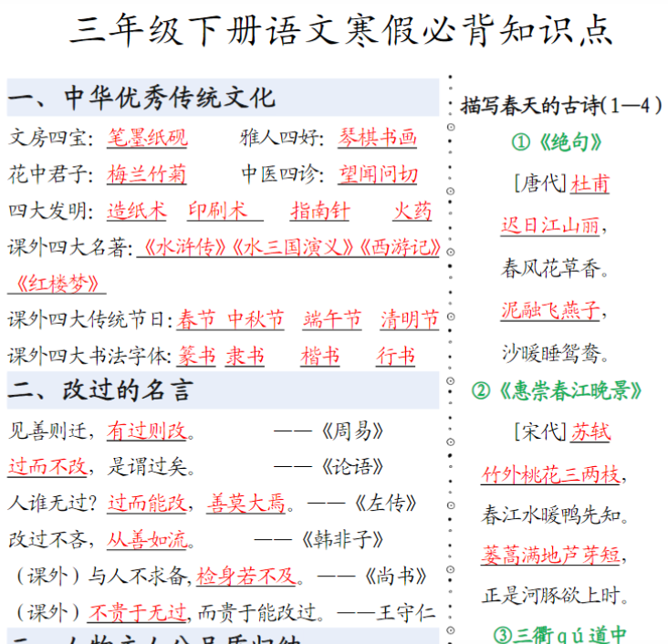This screenshot has width=668, height=644.
Task: Click the red text 梅兰竹菊
Action: click(147, 174)
